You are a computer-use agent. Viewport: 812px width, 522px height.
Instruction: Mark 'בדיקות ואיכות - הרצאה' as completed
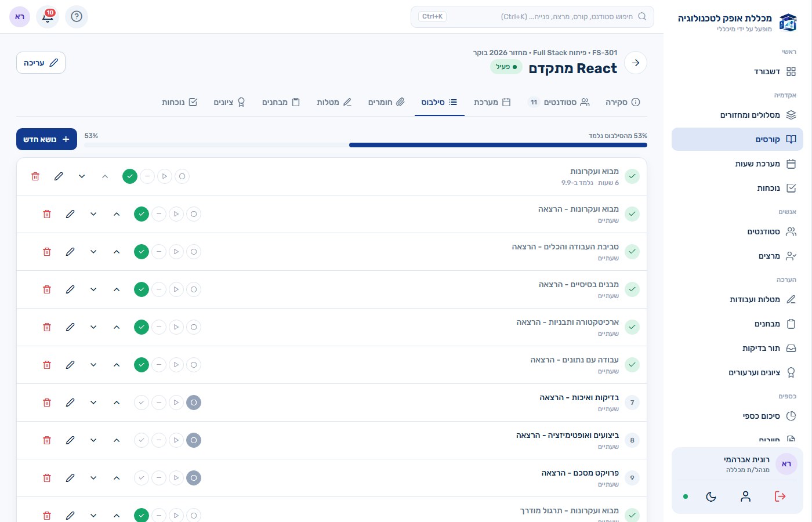pos(142,403)
